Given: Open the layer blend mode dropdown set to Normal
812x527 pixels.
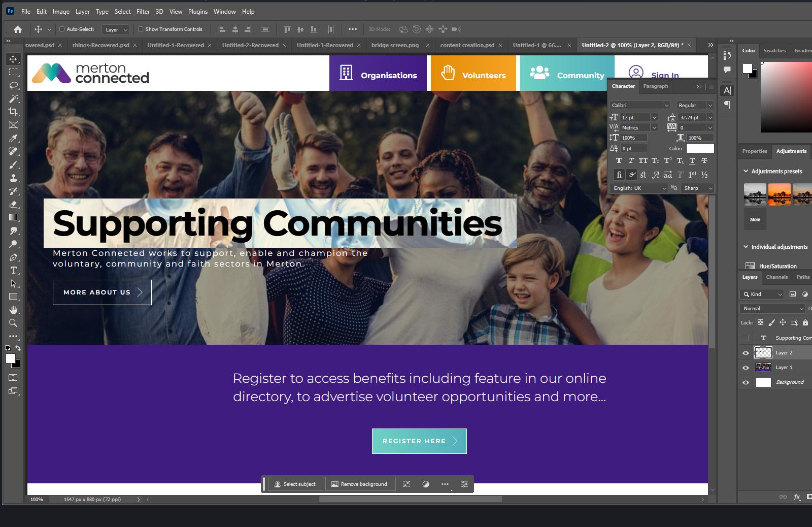Looking at the screenshot, I should point(771,308).
